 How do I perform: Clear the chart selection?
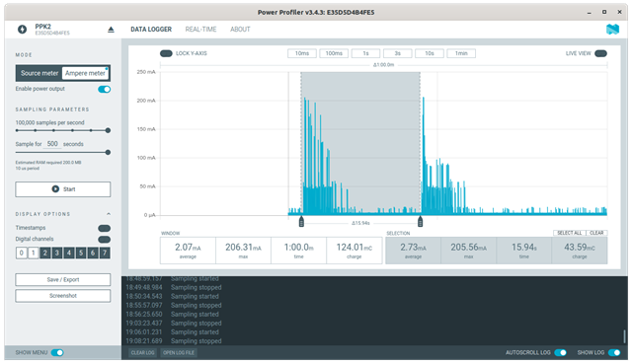click(x=596, y=233)
